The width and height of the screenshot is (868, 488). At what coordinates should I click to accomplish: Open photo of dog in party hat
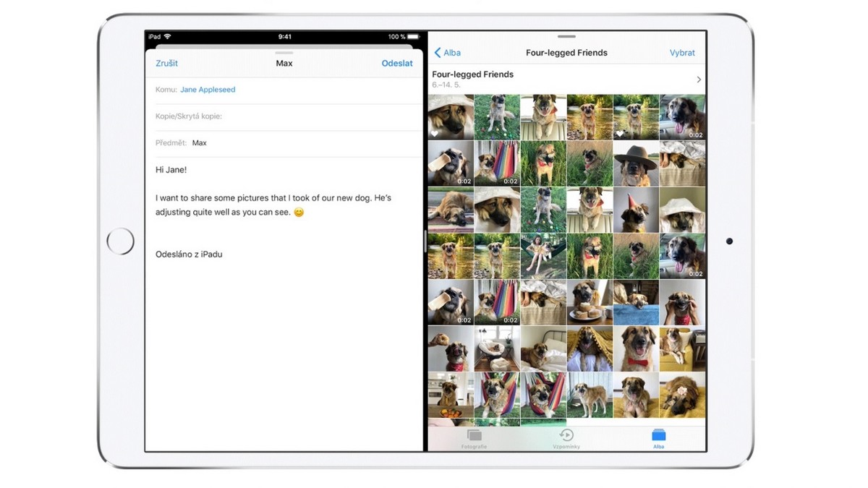point(636,210)
